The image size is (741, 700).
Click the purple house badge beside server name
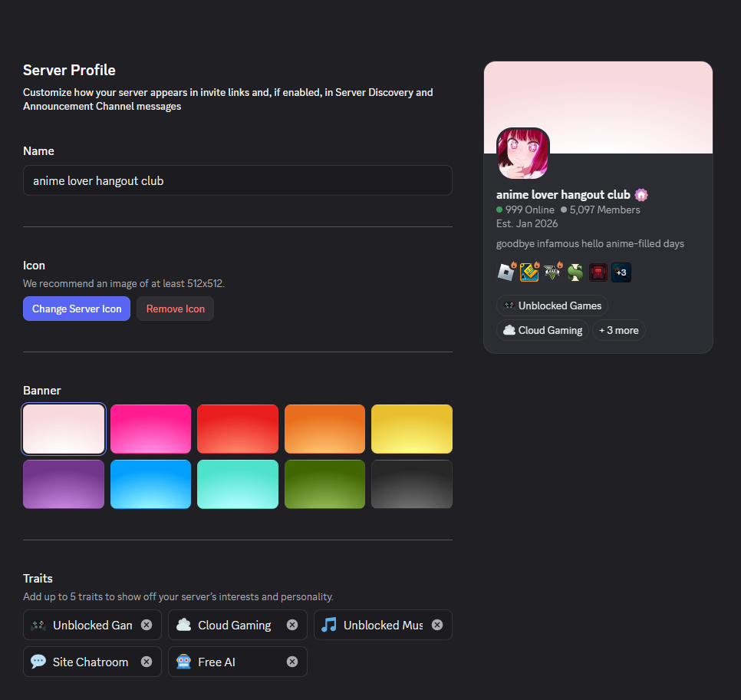[x=641, y=195]
